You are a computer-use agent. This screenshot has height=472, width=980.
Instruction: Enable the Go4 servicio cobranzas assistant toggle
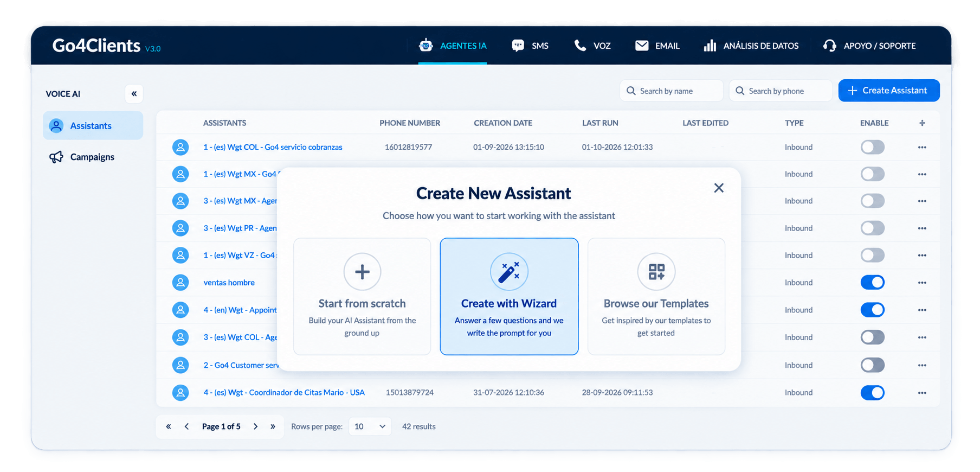pyautogui.click(x=873, y=147)
